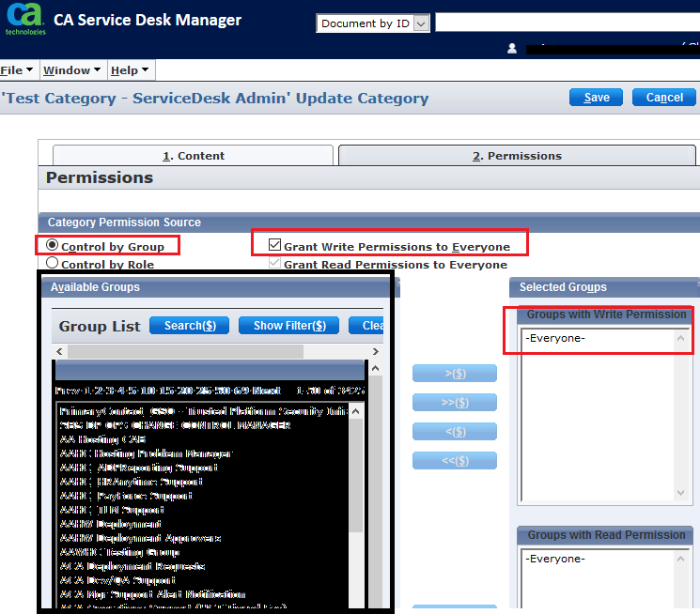Go to page 69 in group pagination
This screenshot has width=700, height=614.
pos(241,391)
